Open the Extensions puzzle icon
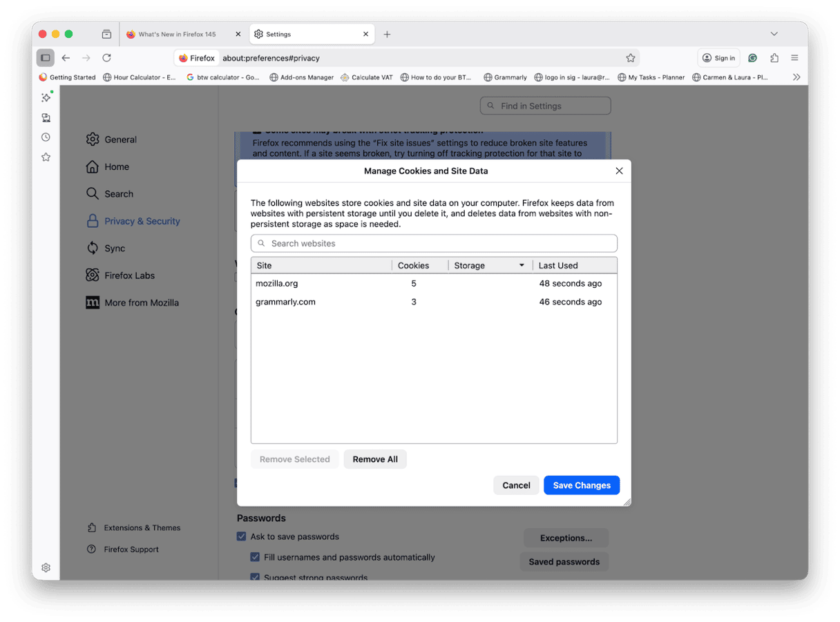 (x=774, y=58)
